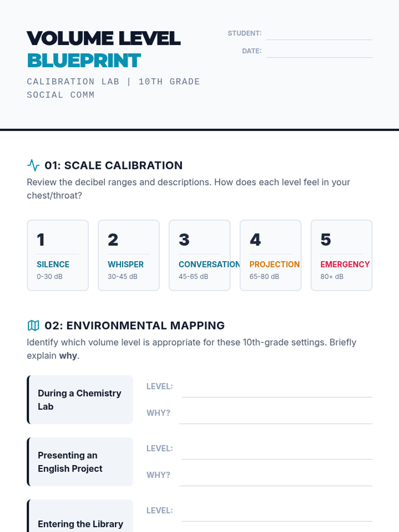Fill in the Date field

(x=319, y=51)
